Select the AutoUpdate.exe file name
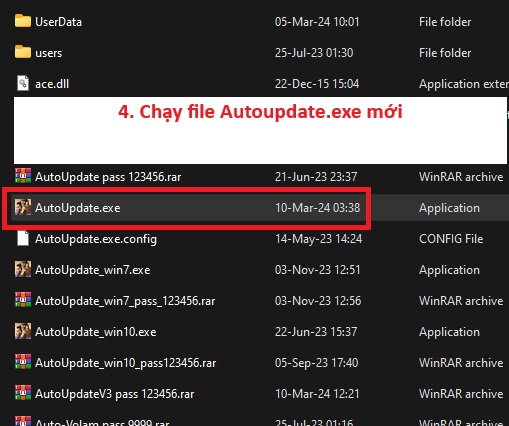Screen dimensions: 509x426 coord(78,208)
